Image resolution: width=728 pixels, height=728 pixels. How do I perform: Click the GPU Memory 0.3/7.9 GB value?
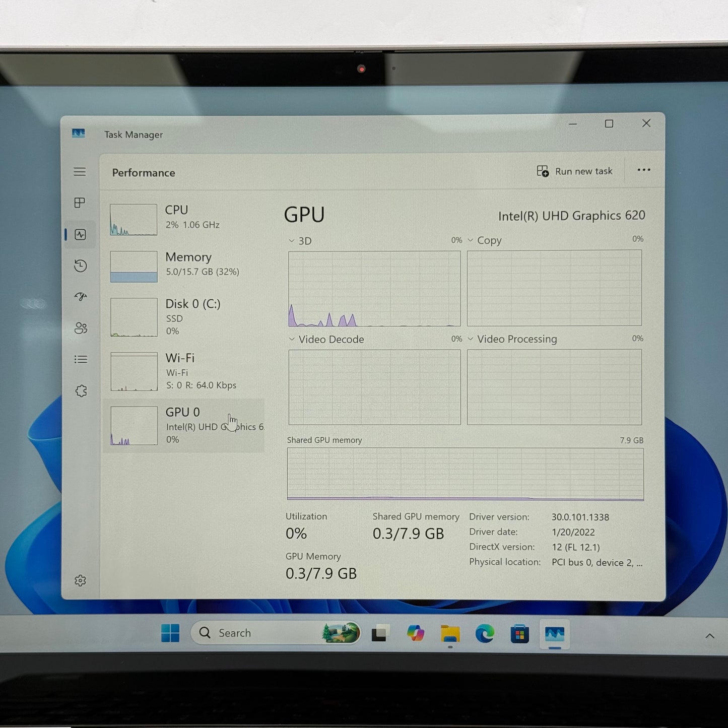[321, 573]
